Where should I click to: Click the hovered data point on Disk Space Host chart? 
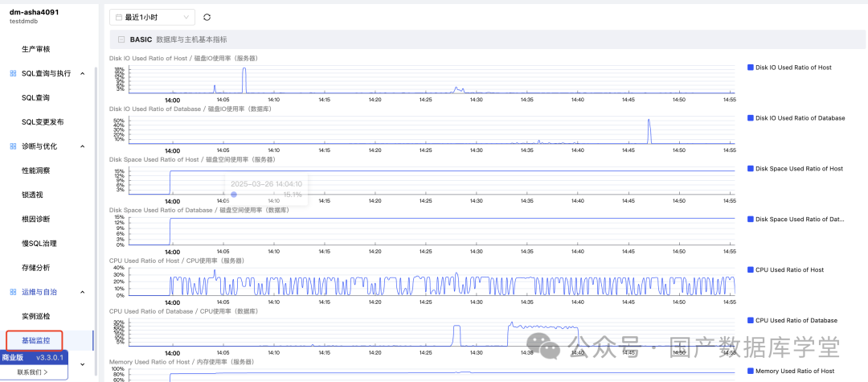[x=234, y=195]
